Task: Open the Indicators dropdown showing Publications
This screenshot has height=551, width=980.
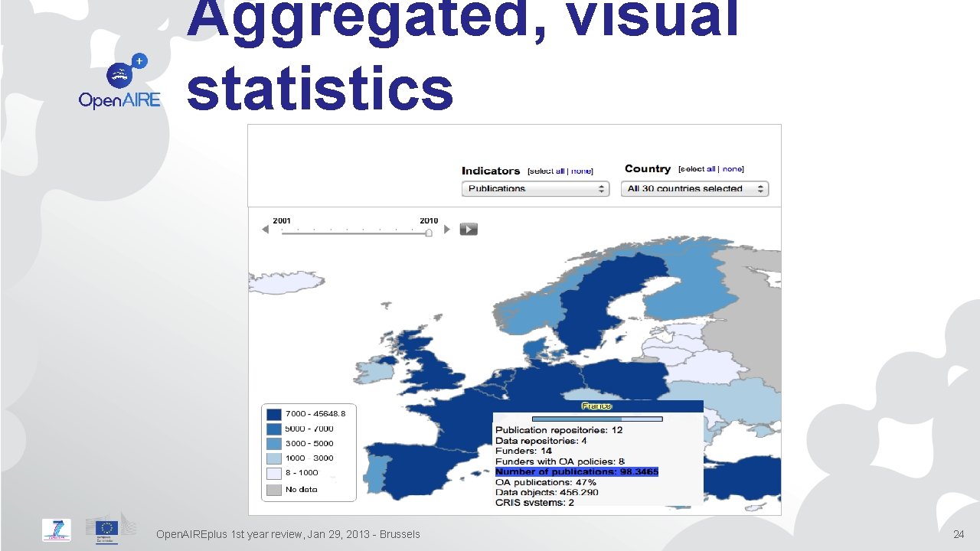Action: point(535,188)
